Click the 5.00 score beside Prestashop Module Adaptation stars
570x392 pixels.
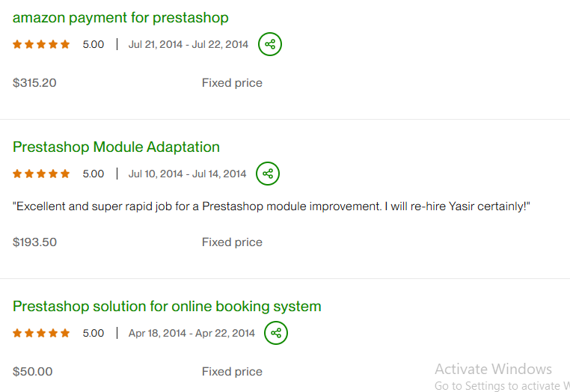pyautogui.click(x=94, y=174)
